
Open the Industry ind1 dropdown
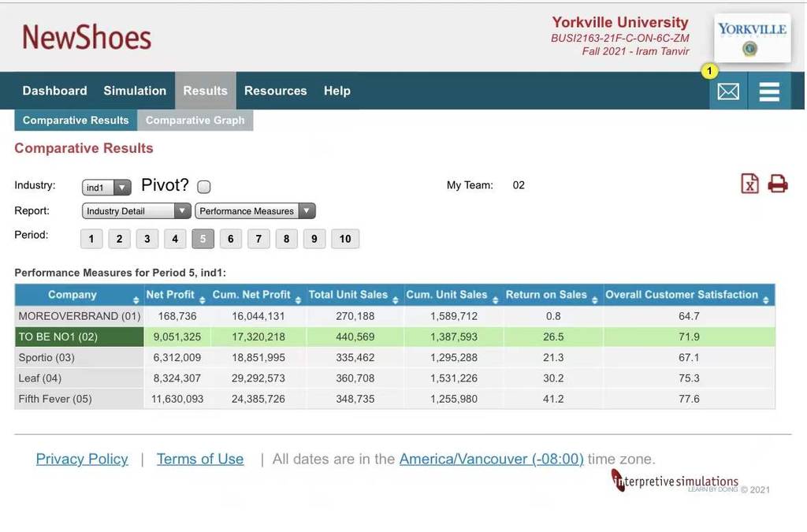[x=106, y=188]
